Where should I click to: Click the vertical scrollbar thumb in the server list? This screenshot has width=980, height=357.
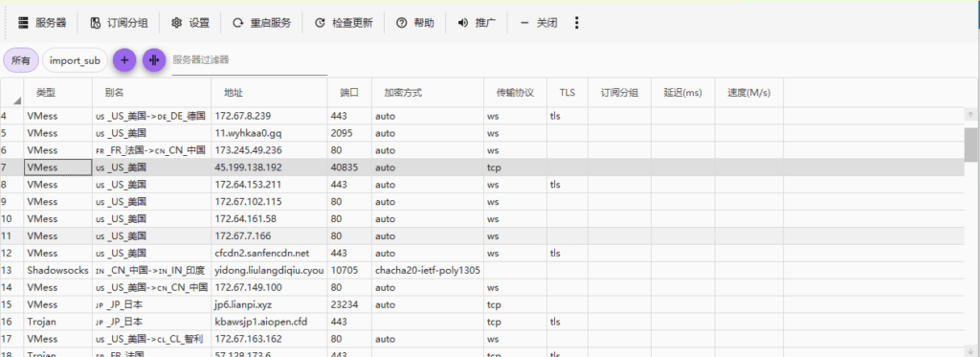970,145
